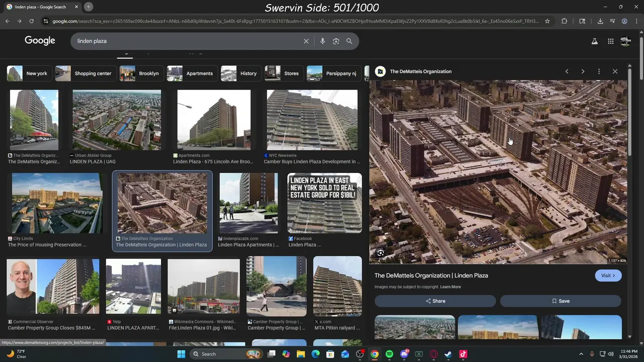Open Steam from taskbar
The image size is (644, 362).
(448, 354)
